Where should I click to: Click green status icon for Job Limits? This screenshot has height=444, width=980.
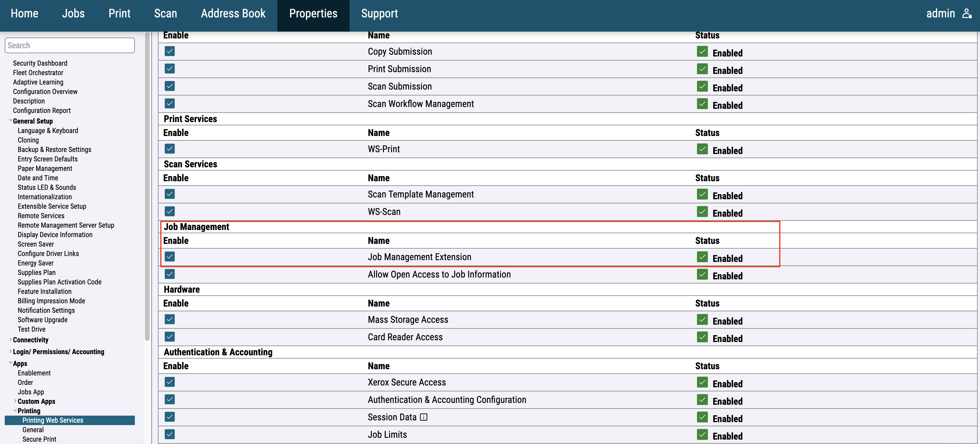coord(702,435)
